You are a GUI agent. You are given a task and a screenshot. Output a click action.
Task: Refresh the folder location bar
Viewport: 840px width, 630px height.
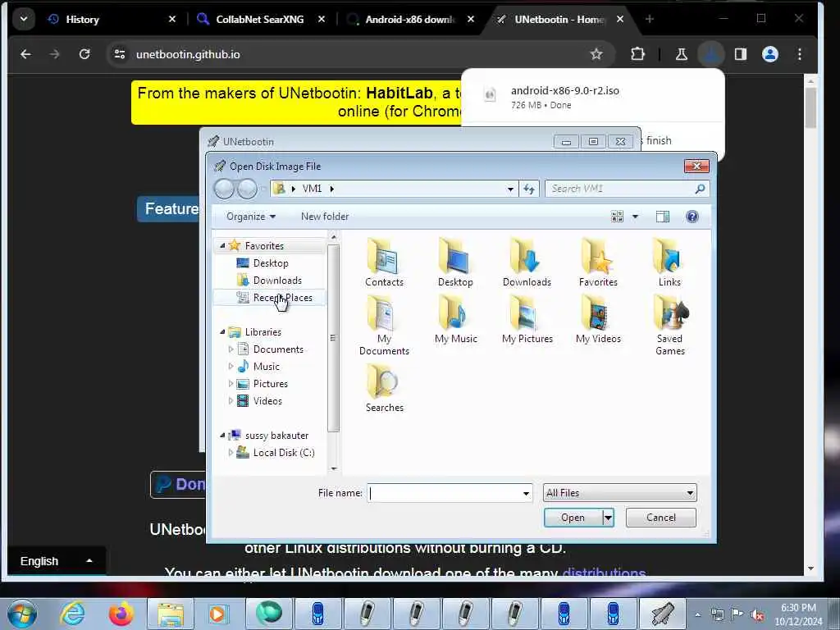529,189
